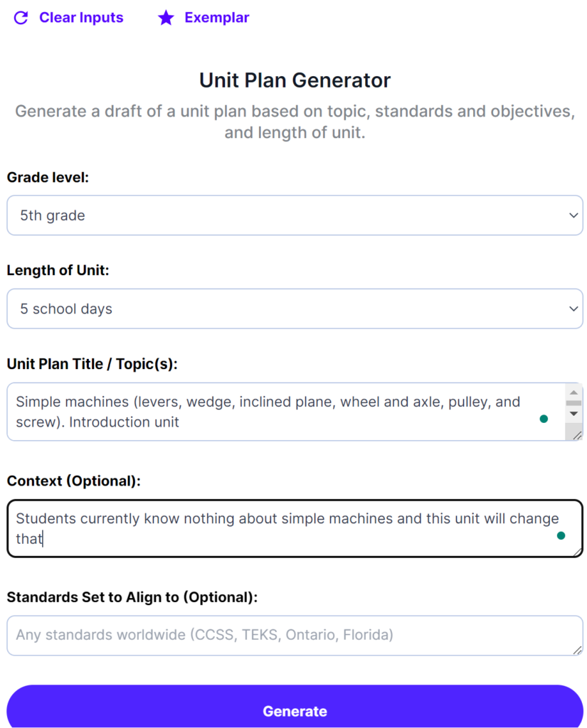The width and height of the screenshot is (587, 728).
Task: Click the Clear Inputs text link
Action: click(81, 18)
